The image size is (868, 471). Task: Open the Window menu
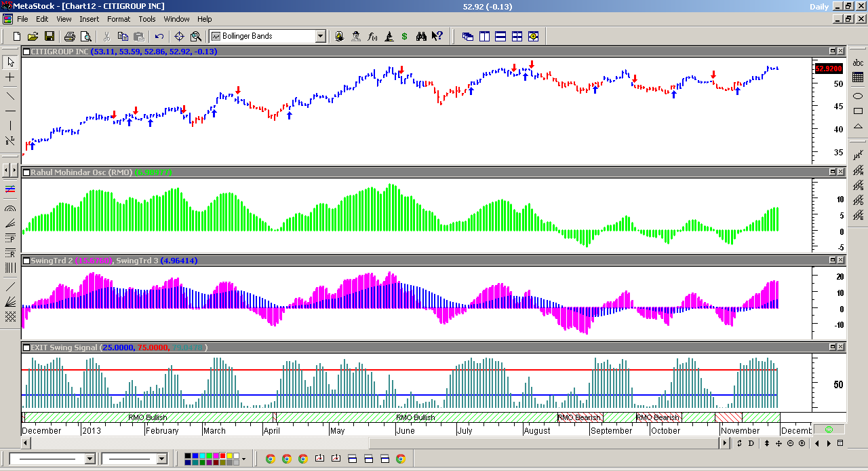(177, 19)
